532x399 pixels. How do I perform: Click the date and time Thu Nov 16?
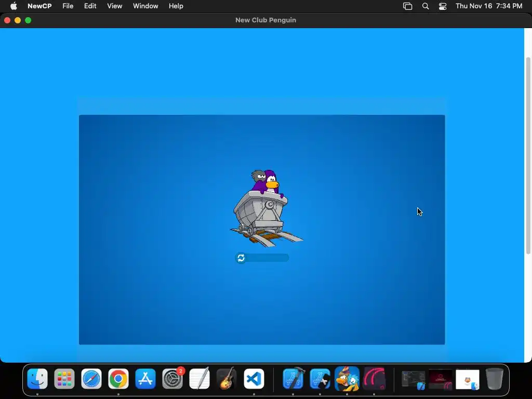coord(489,6)
